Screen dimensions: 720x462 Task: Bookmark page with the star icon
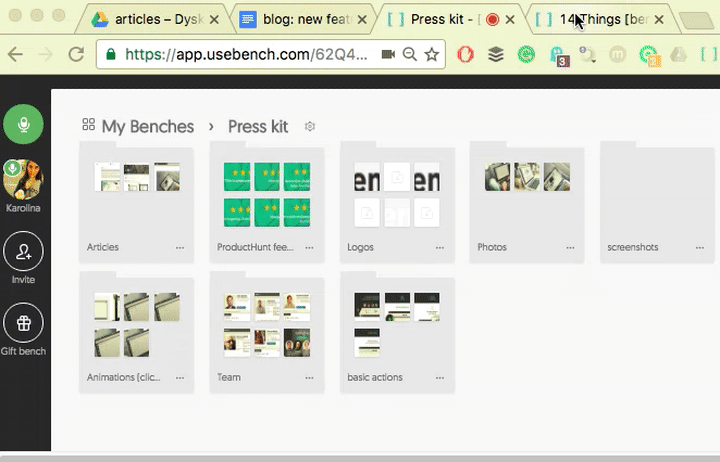click(x=431, y=55)
